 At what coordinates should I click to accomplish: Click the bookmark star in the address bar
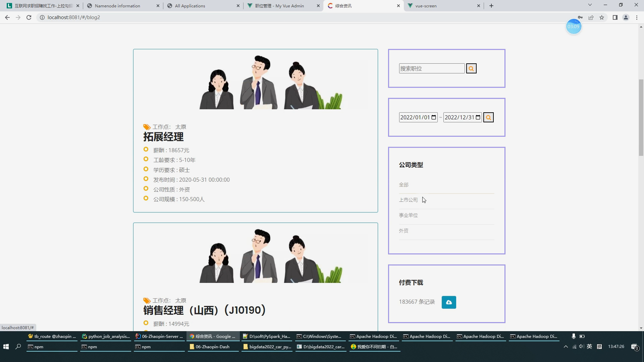coord(602,17)
